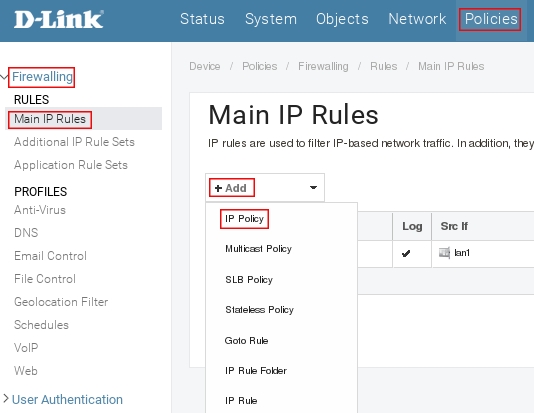Viewport: 534px width, 413px height.
Task: Click the Firewalling breadcrumb link
Action: pyautogui.click(x=323, y=66)
